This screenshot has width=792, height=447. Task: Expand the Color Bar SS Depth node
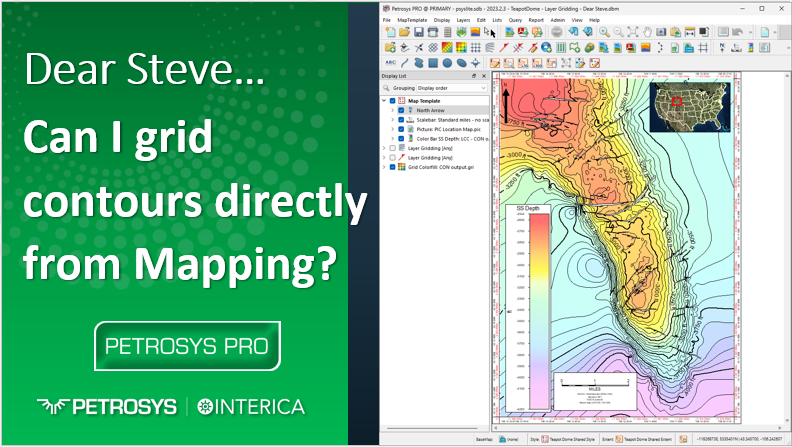click(x=393, y=138)
